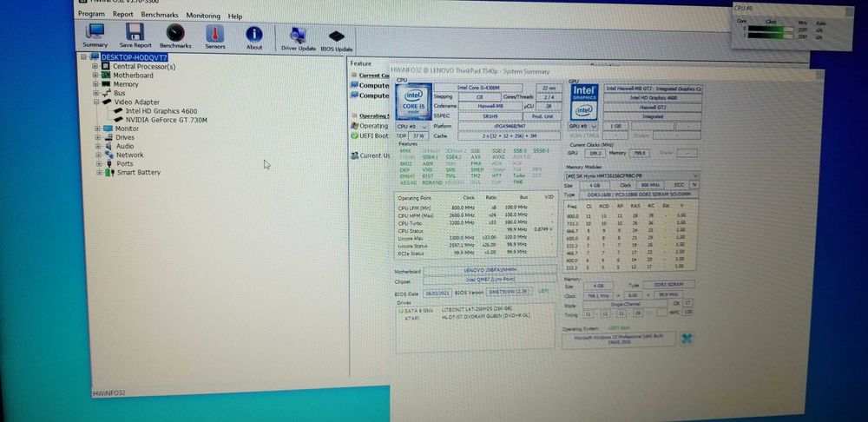Select the Smart Battery tree item
Image resolution: width=868 pixels, height=422 pixels.
pos(139,172)
